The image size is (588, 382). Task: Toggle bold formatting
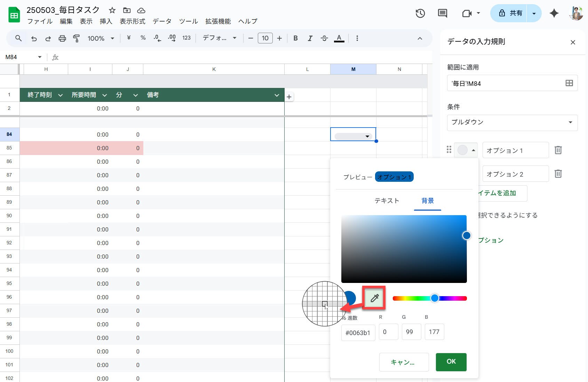(295, 38)
